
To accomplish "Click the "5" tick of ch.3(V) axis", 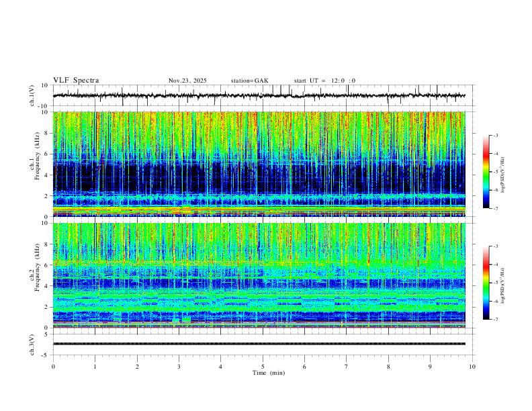I will click(x=47, y=334).
